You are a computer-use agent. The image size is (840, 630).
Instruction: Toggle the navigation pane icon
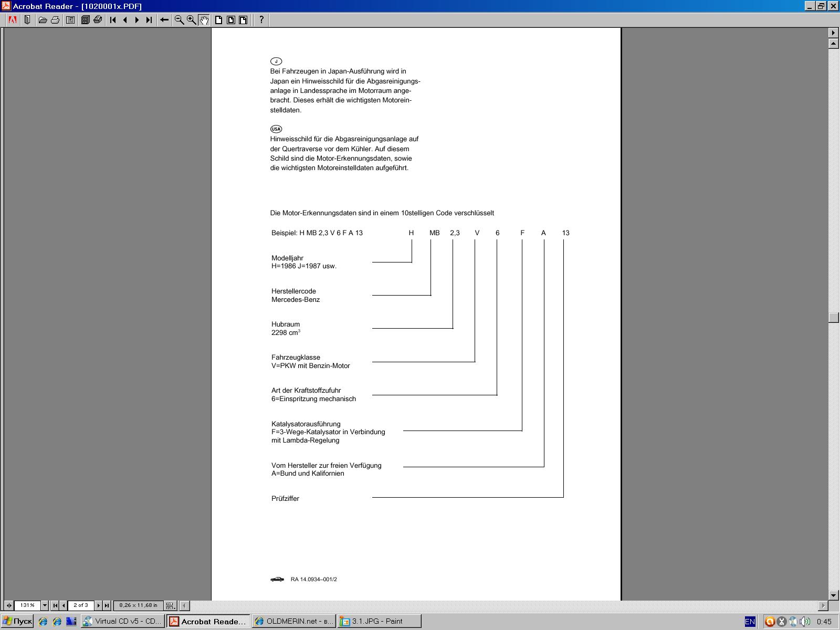click(27, 20)
